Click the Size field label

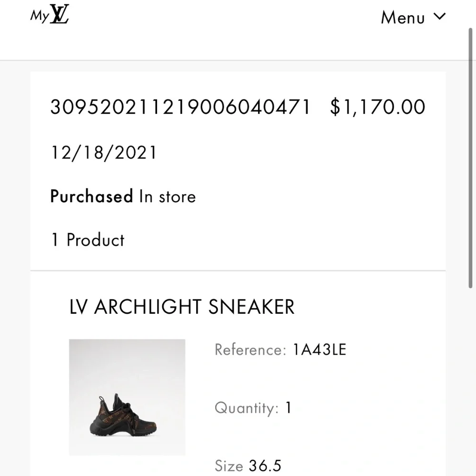click(229, 466)
